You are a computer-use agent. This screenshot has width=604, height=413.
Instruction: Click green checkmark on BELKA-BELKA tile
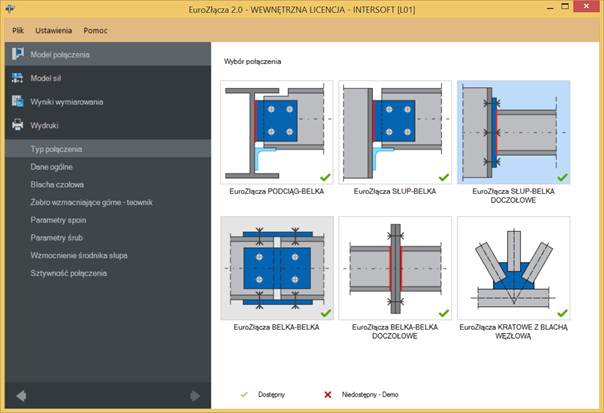tap(325, 313)
